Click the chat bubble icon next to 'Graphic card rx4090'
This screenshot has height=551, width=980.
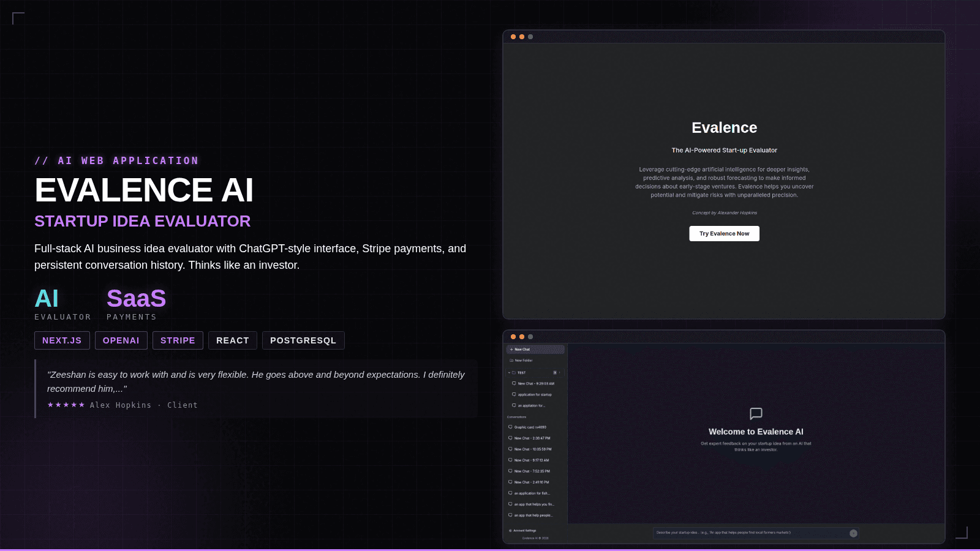510,427
